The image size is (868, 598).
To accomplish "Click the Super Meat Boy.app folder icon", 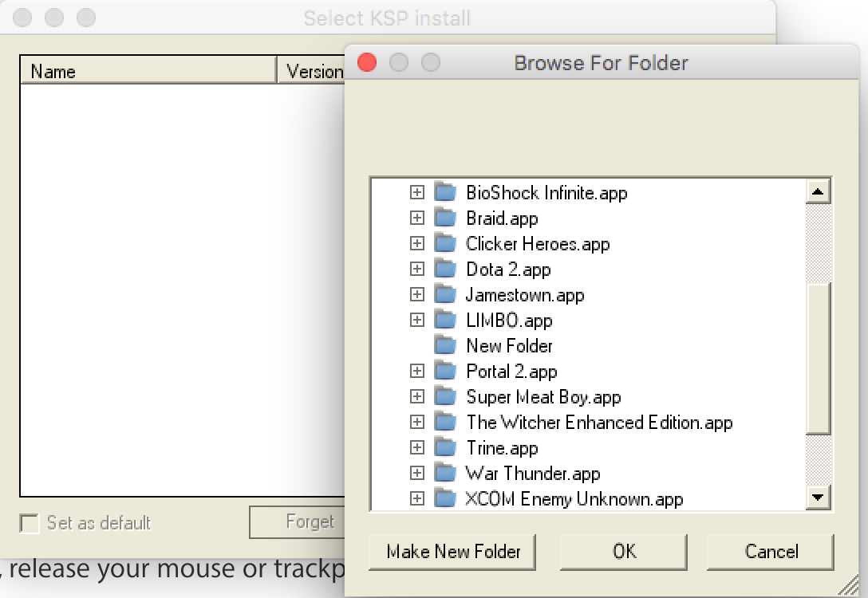I will (x=445, y=396).
